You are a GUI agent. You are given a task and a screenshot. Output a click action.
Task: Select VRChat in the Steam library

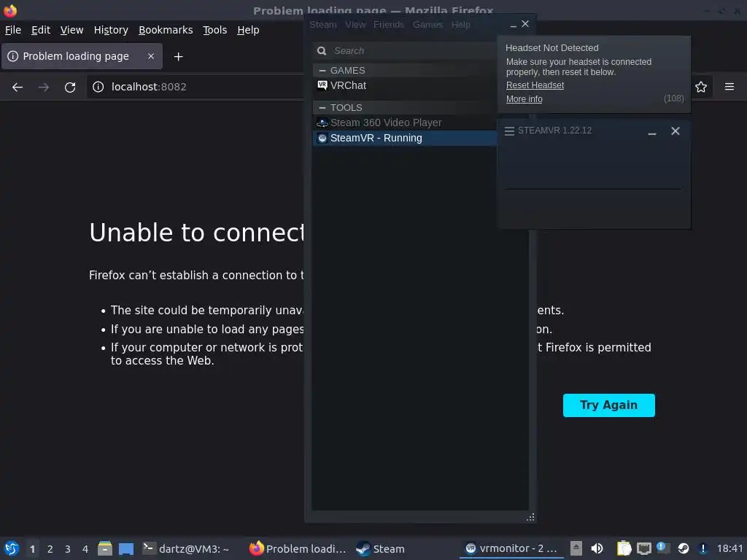[x=404, y=86]
